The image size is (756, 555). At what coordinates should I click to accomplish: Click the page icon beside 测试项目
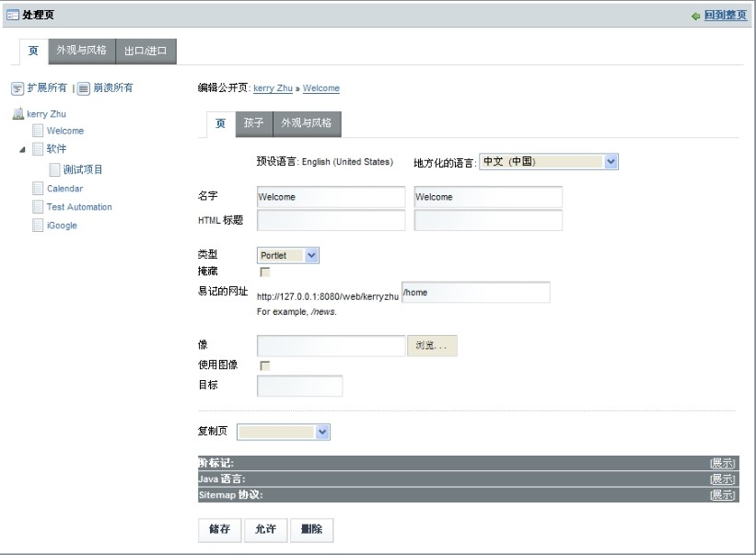[x=54, y=169]
